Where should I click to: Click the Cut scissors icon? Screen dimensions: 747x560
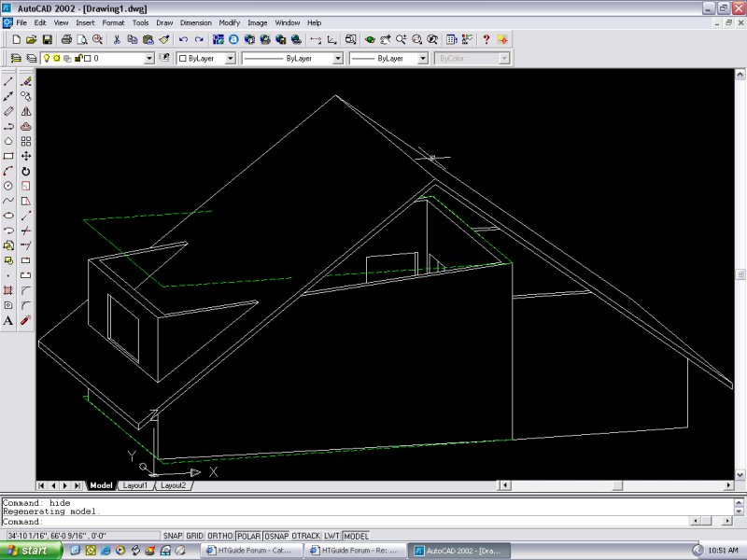[117, 39]
